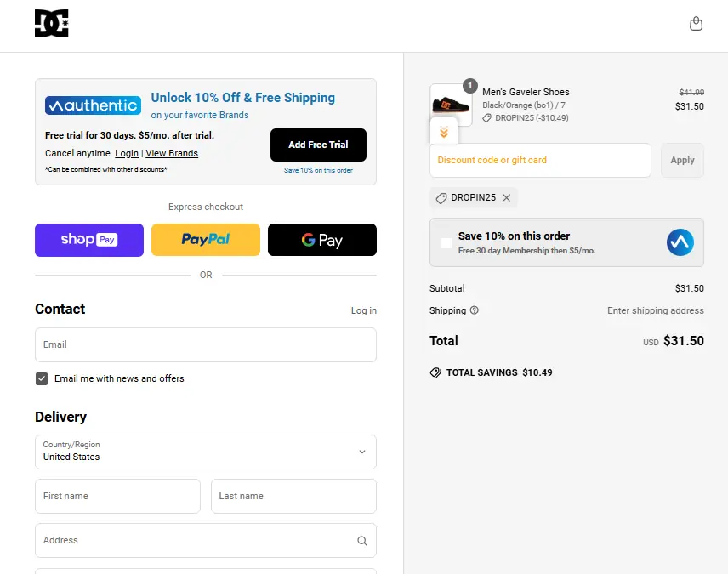Choose Google Pay express checkout
The width and height of the screenshot is (728, 574).
point(322,240)
